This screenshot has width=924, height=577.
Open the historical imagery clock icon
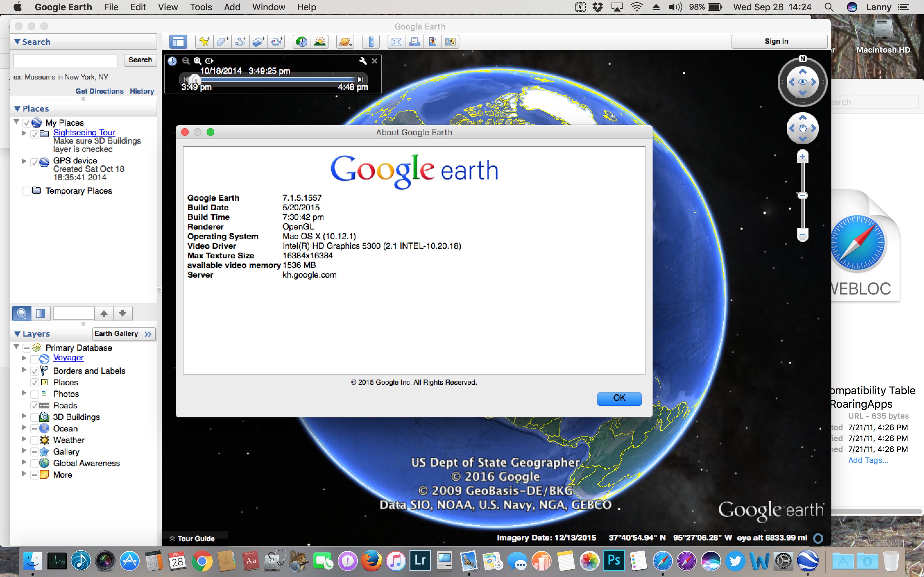(x=302, y=42)
